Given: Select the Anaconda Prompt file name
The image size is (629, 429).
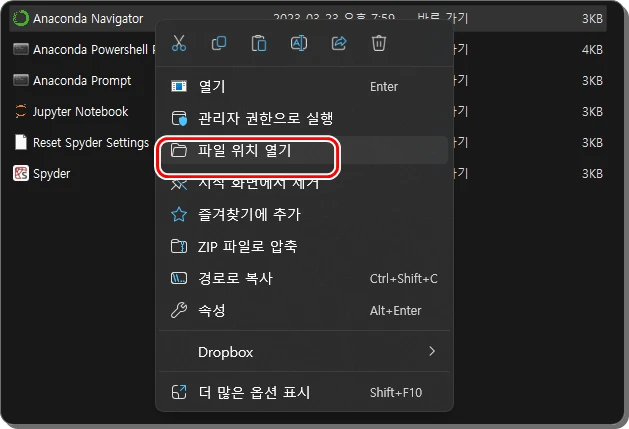Looking at the screenshot, I should (x=82, y=81).
